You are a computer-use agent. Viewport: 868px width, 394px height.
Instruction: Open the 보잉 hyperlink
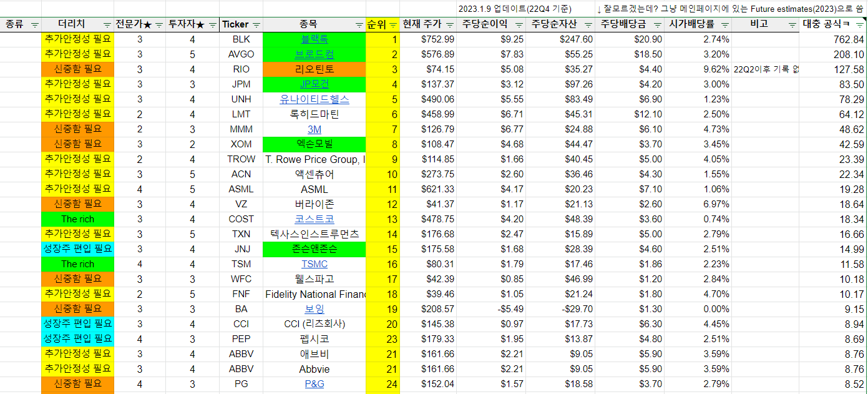tap(314, 309)
